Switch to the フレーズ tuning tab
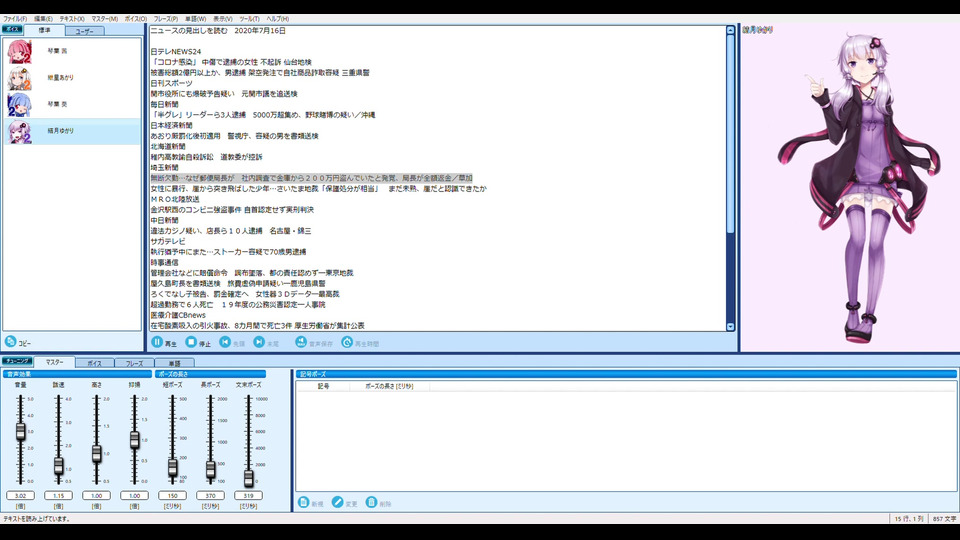The width and height of the screenshot is (960, 540). tap(135, 363)
